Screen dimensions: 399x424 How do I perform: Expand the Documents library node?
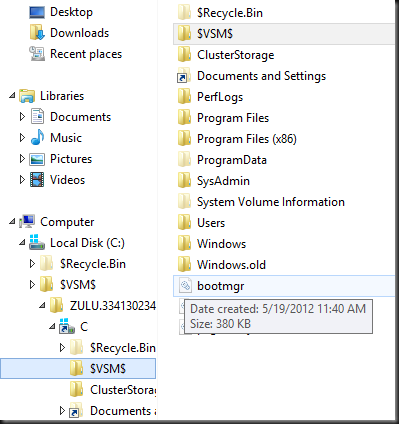coord(22,117)
